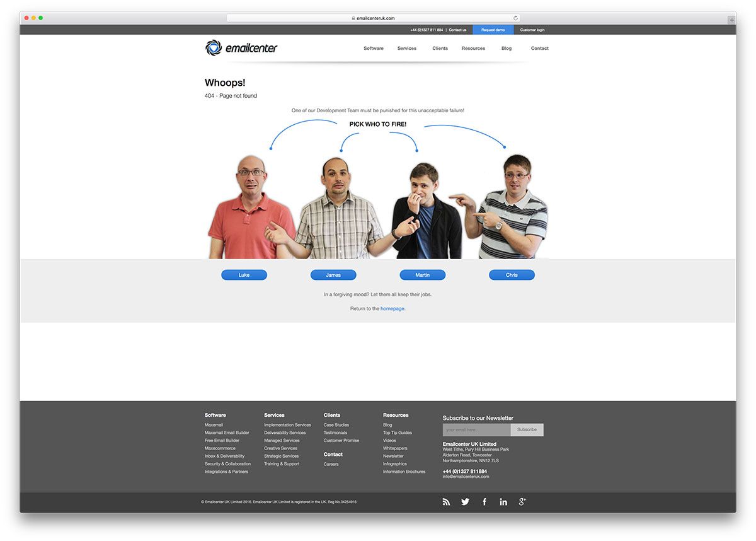
Task: Click the emailcenter logo
Action: (241, 48)
